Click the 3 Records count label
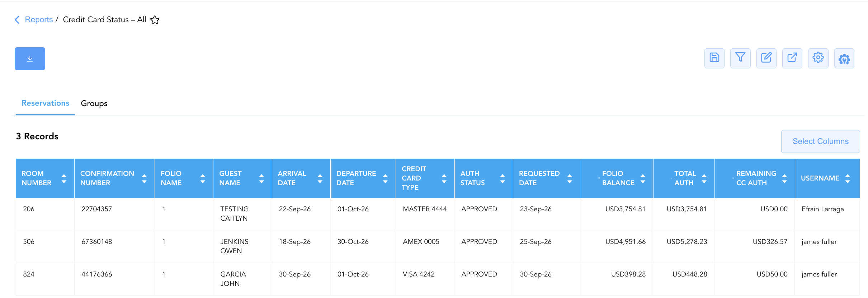 pyautogui.click(x=37, y=136)
